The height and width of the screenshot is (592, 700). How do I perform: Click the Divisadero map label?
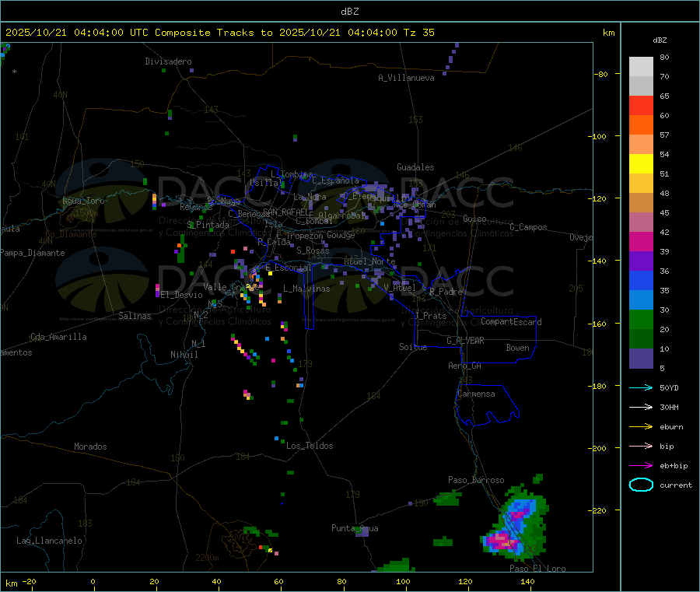[x=168, y=61]
